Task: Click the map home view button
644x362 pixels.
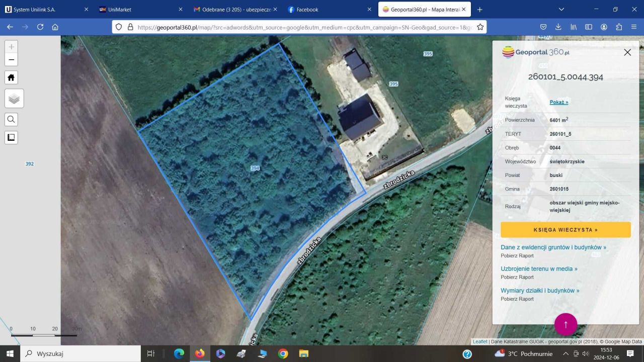Action: (12, 77)
